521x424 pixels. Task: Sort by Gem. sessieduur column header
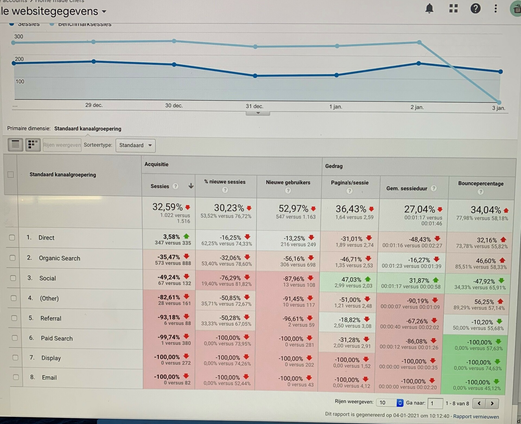pos(406,188)
